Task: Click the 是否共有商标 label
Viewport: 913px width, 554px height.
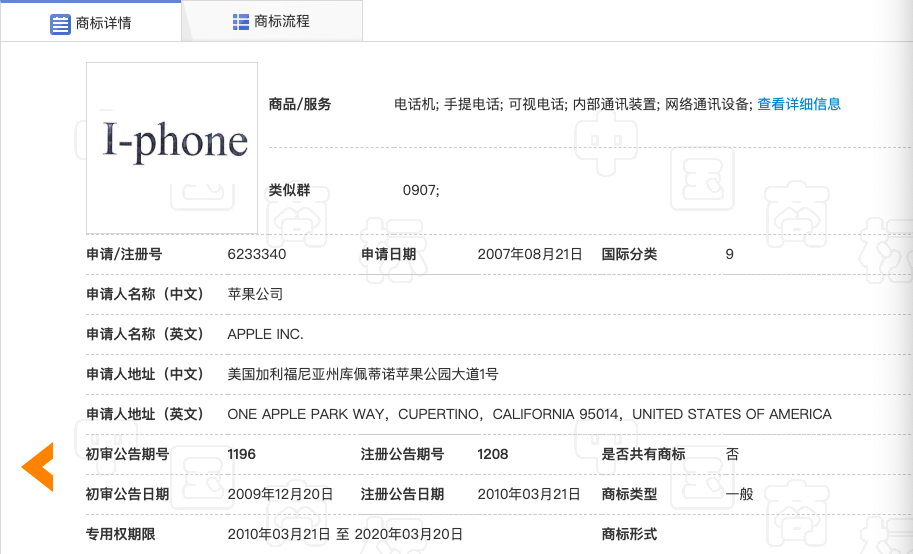Action: (643, 454)
